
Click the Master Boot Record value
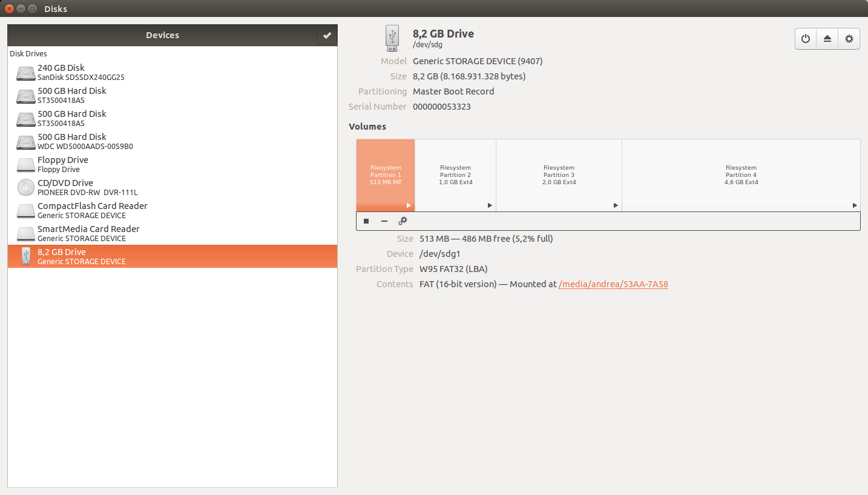(x=453, y=91)
